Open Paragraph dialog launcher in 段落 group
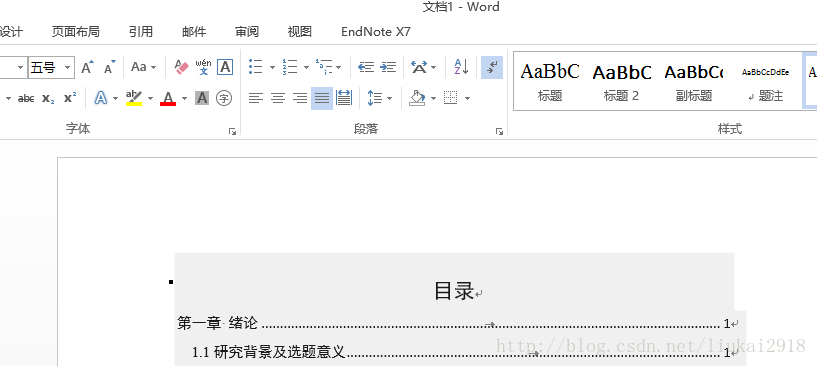817x366 pixels. click(499, 132)
